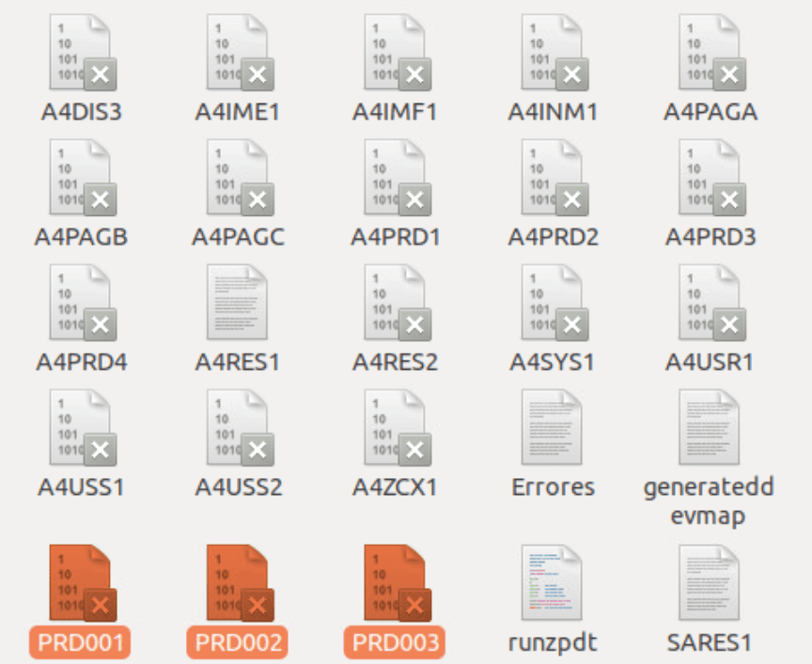Select the A4RES2 binary file
The height and width of the screenshot is (664, 812).
(x=395, y=302)
